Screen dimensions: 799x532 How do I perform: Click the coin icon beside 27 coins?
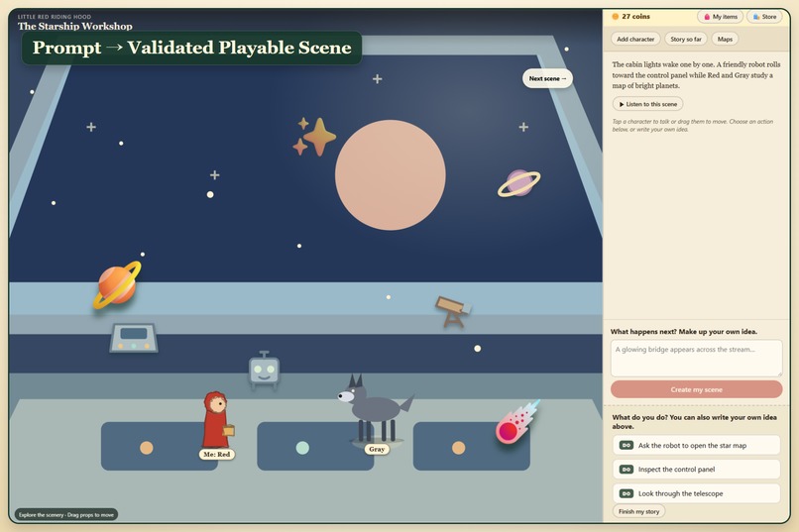(x=615, y=16)
